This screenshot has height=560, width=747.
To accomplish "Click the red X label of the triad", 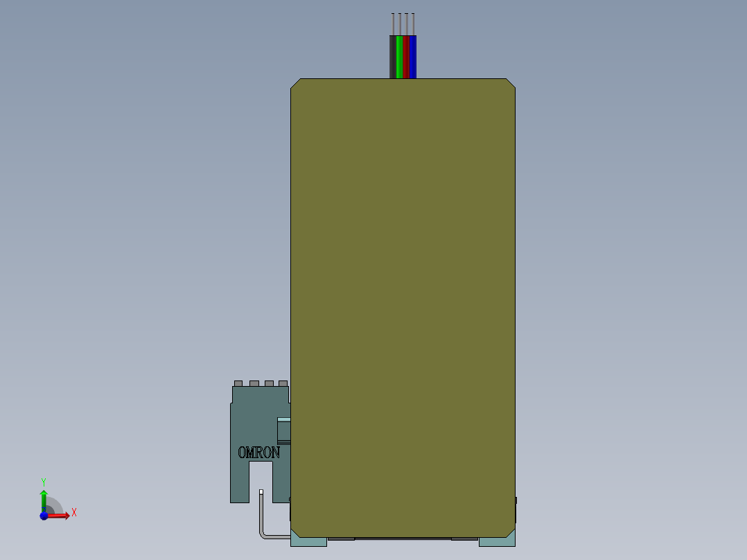I will coord(73,513).
